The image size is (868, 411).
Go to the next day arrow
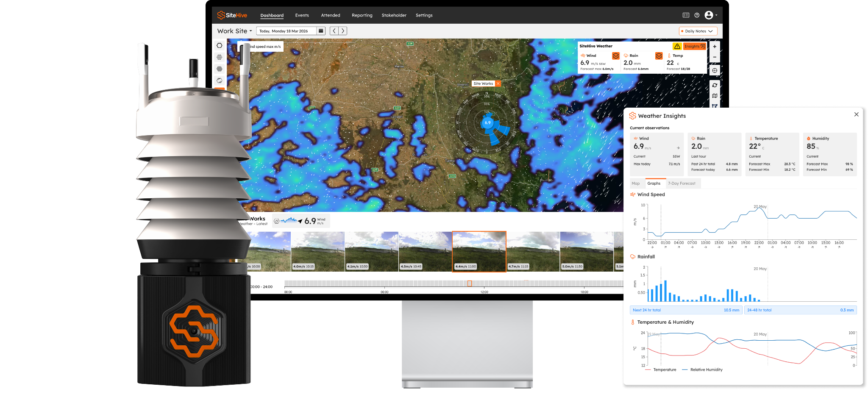click(x=343, y=31)
